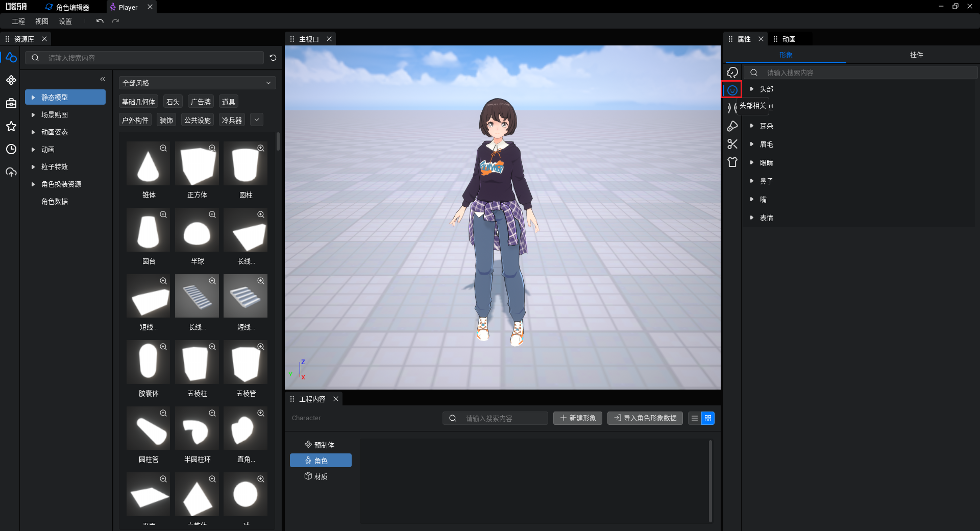980x531 pixels.
Task: Filter by 广告牌 tag
Action: click(x=201, y=102)
